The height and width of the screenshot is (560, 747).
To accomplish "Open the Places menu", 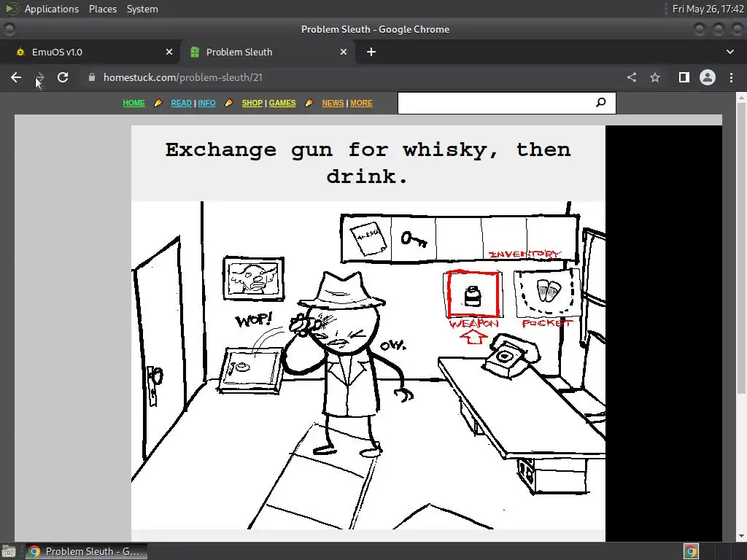I will (x=102, y=9).
